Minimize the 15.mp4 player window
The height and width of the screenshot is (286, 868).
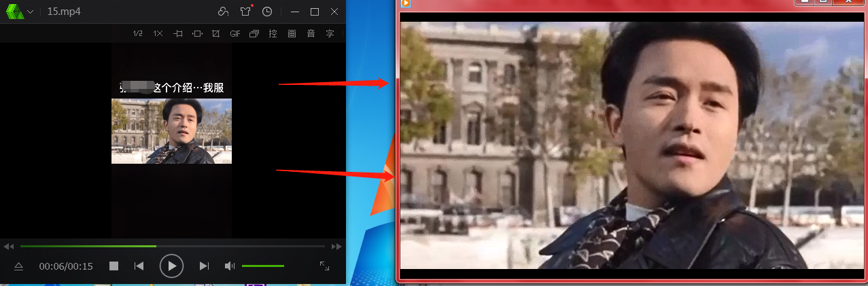coord(294,12)
